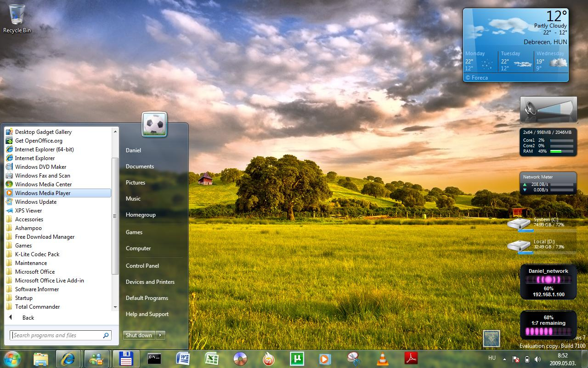Open the Snipping Tool in the taskbar

353,359
